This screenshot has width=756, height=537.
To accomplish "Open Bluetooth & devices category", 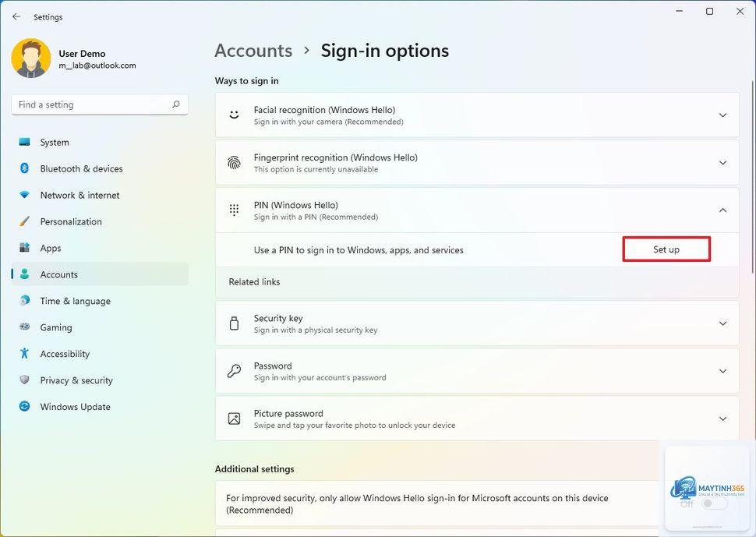I will (99, 168).
